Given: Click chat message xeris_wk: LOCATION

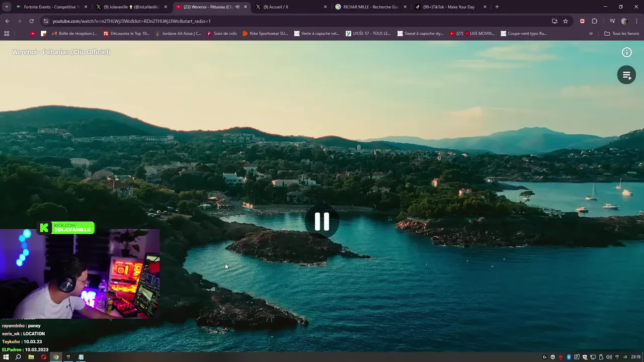Looking at the screenshot, I should [23, 334].
